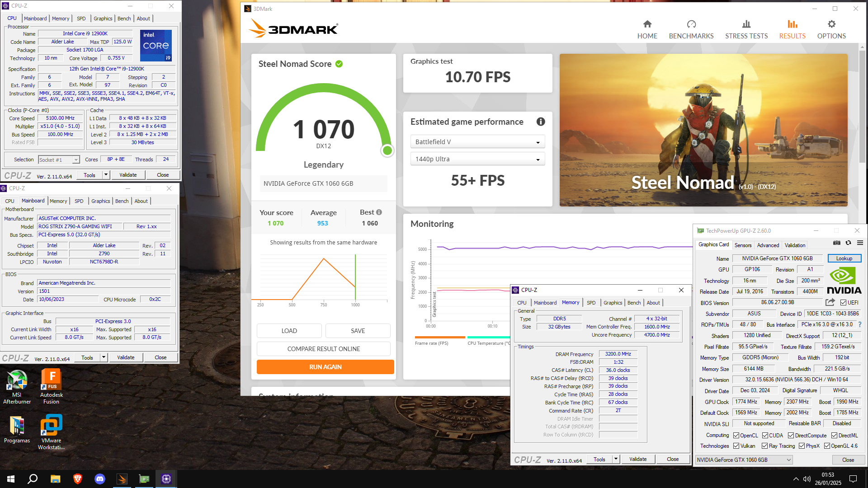
Task: Open the 1440p Ultra resolution dropdown
Action: (x=477, y=159)
